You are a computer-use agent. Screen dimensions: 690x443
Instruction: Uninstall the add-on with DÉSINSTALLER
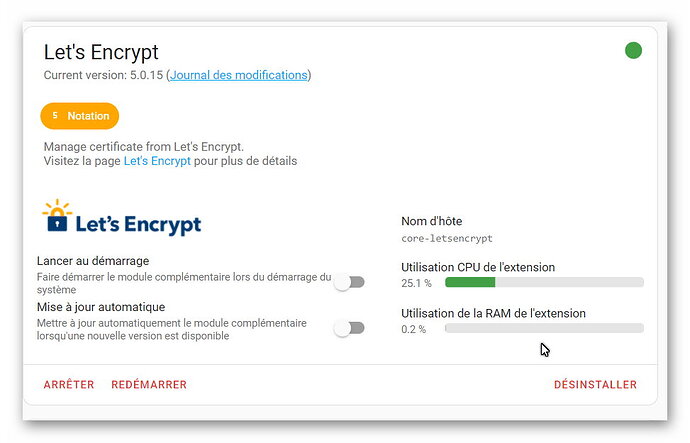click(x=595, y=384)
